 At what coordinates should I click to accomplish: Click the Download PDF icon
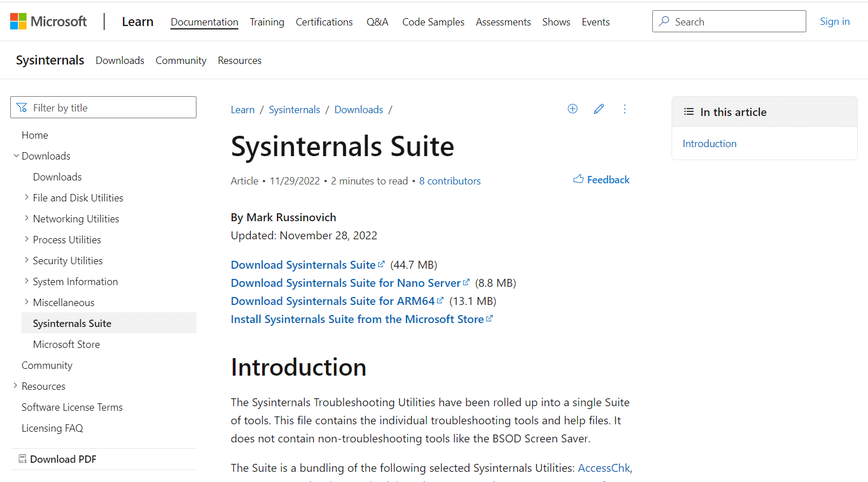[x=23, y=459]
